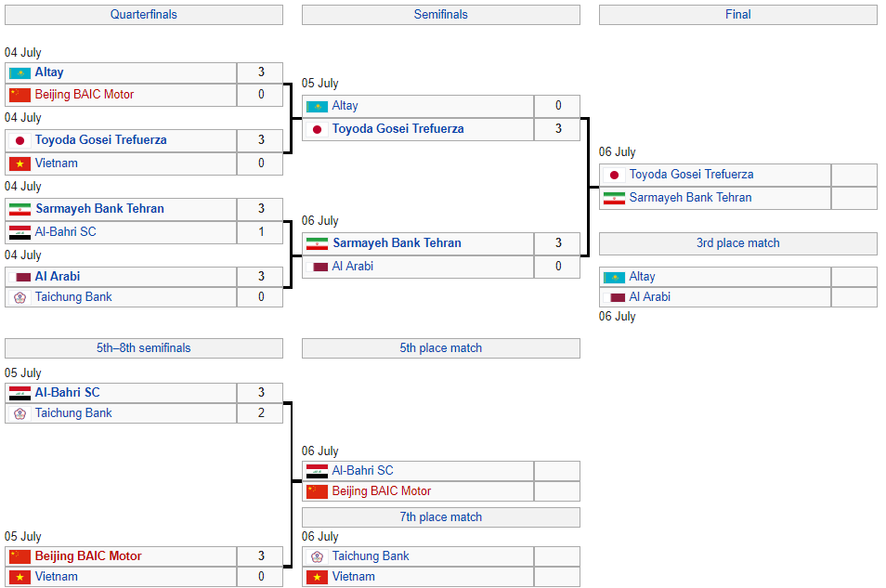Click Vietnam flag in 7th place match
The image size is (886, 588).
317,577
